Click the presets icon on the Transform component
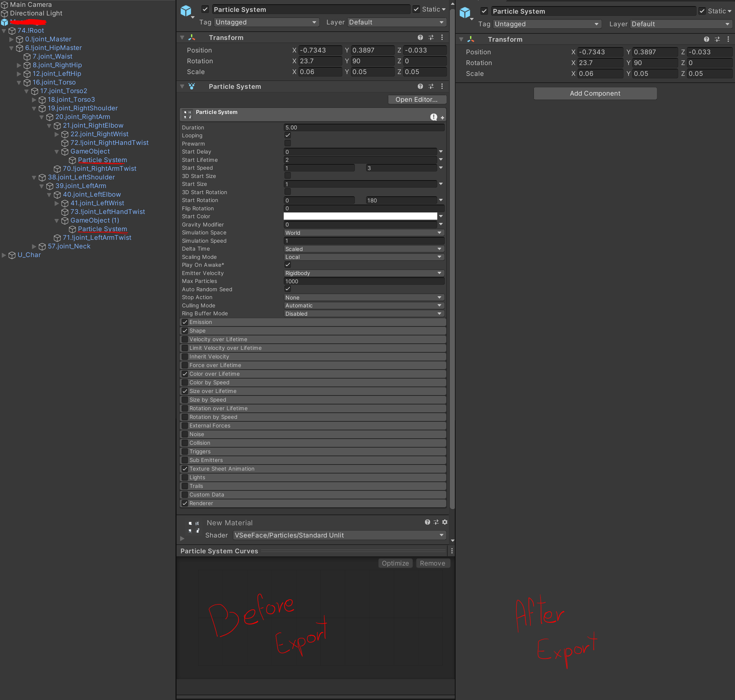This screenshot has height=700, width=735. tap(431, 37)
